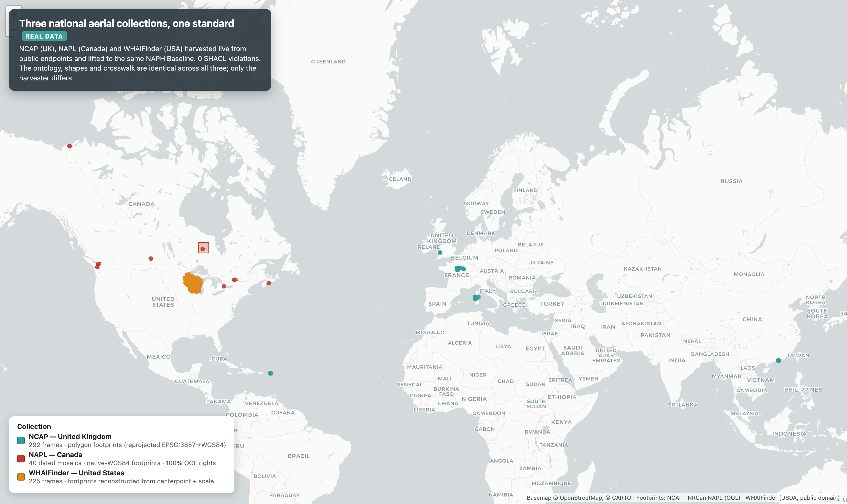Select the WHAIFinder — United States legend entry
Image resolution: width=847 pixels, height=504 pixels.
click(115, 477)
